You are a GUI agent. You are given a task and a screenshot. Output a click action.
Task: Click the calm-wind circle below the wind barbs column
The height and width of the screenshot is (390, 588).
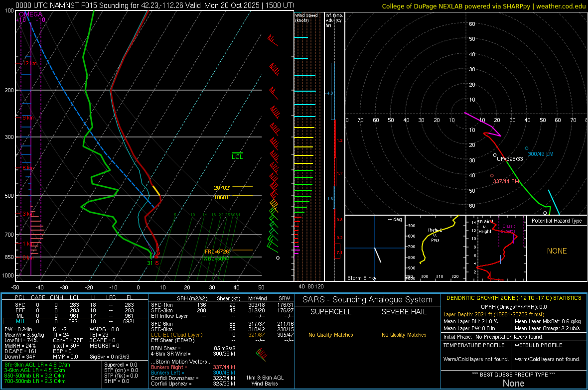(278, 258)
